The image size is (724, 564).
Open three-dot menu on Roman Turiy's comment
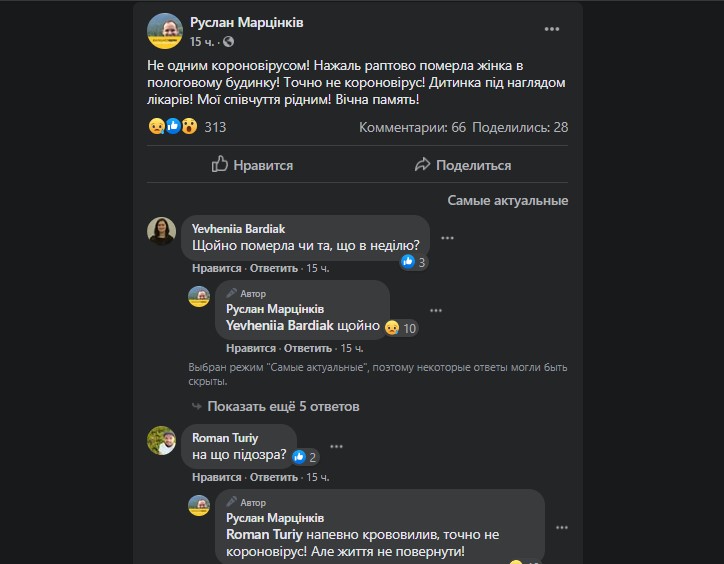click(x=336, y=446)
